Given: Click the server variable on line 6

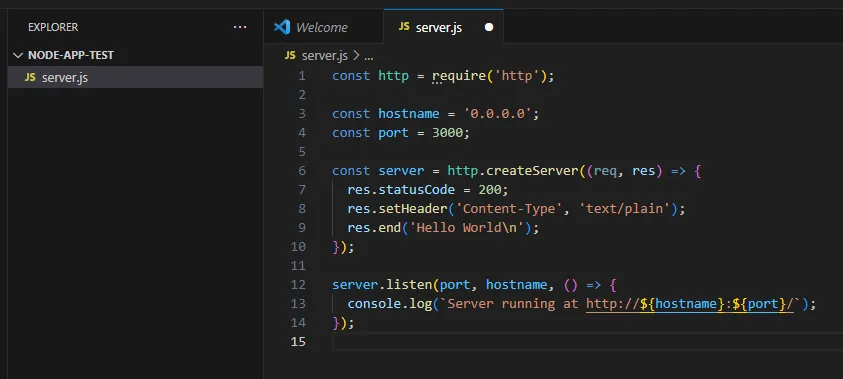Looking at the screenshot, I should coord(401,171).
